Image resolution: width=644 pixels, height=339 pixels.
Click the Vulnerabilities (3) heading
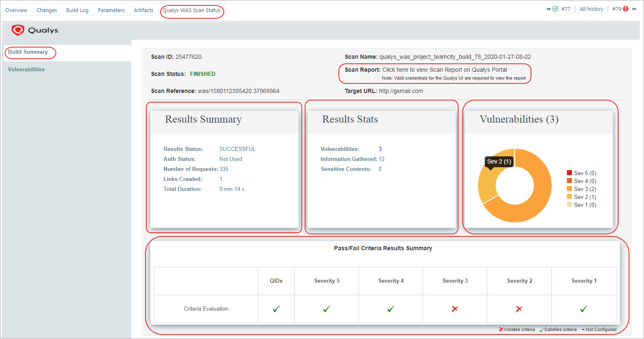[519, 119]
